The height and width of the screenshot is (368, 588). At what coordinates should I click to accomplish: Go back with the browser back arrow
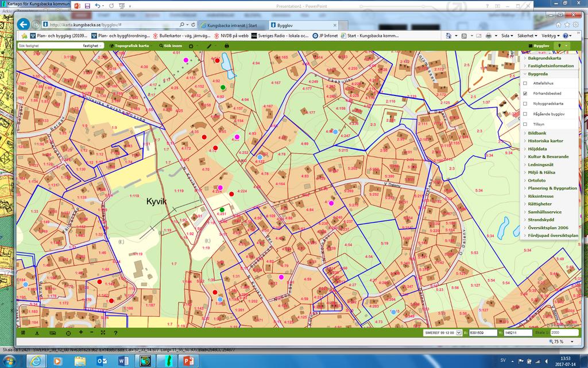[23, 25]
